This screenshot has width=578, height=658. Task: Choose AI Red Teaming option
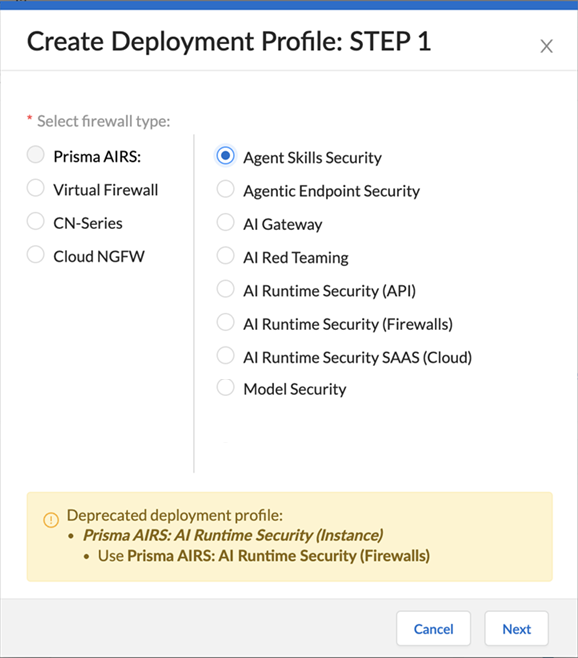pyautogui.click(x=225, y=256)
